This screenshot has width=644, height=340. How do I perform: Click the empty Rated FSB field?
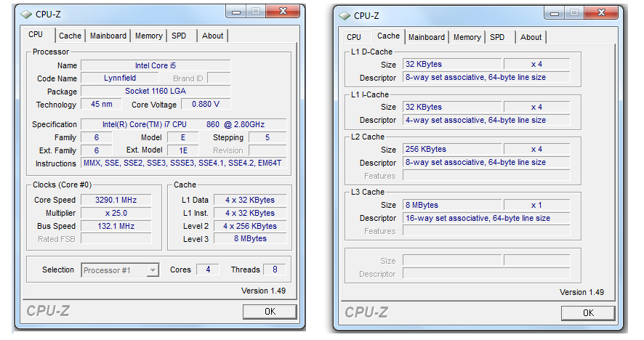[x=116, y=239]
